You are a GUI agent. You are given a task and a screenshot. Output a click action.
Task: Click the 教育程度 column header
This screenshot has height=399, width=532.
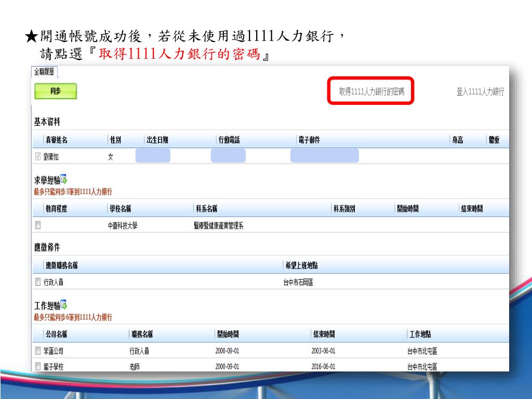[x=57, y=209]
